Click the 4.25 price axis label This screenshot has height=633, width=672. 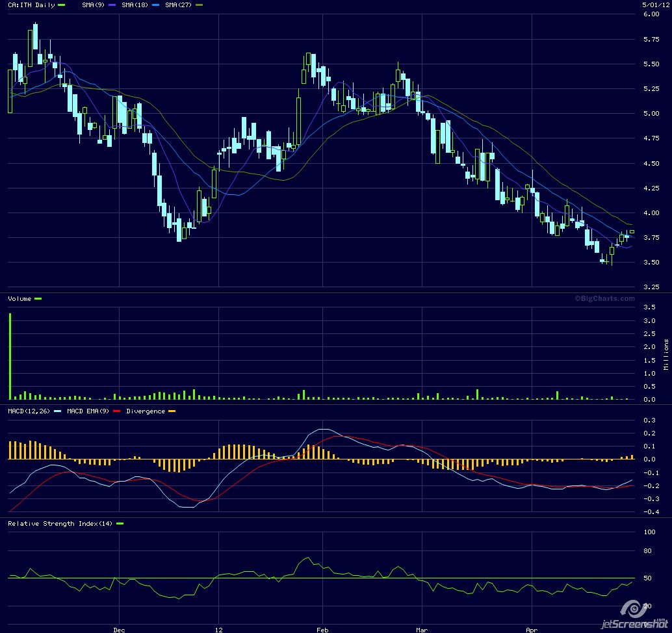(651, 188)
